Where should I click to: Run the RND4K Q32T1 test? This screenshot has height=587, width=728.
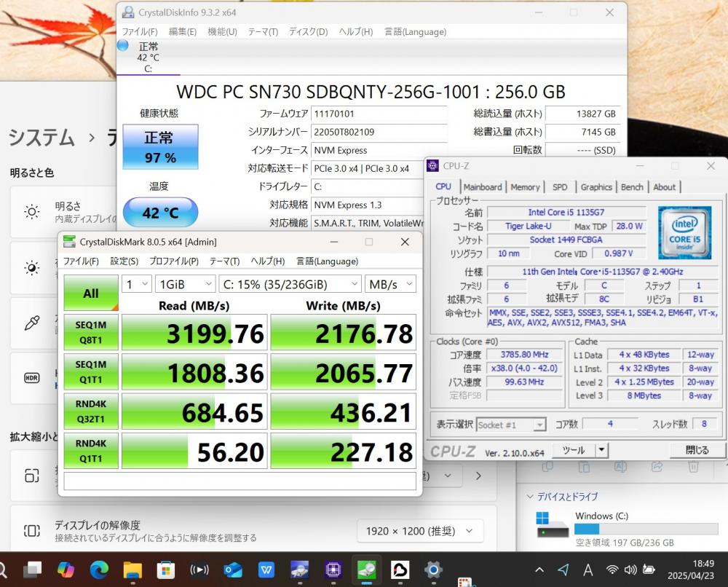(x=91, y=411)
